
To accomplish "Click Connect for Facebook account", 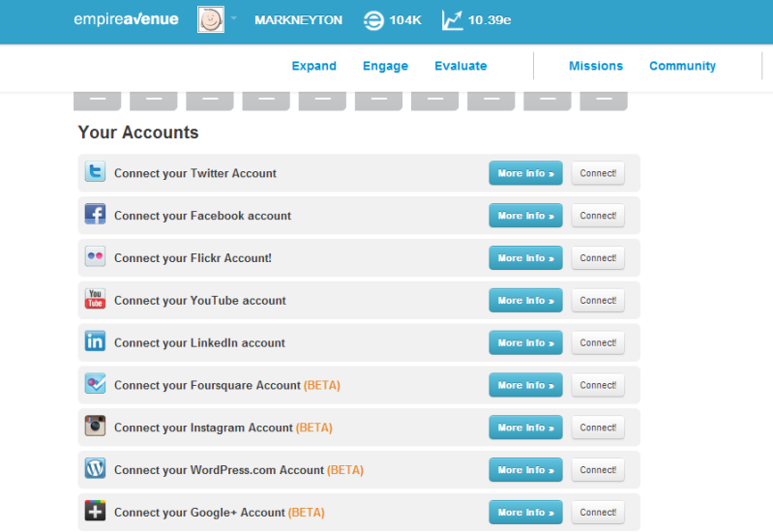I will point(598,216).
